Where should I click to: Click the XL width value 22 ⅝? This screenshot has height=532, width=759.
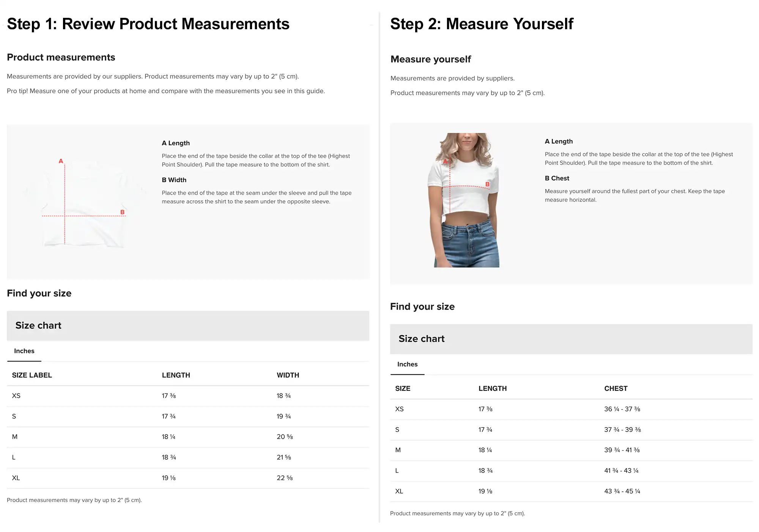coord(285,478)
